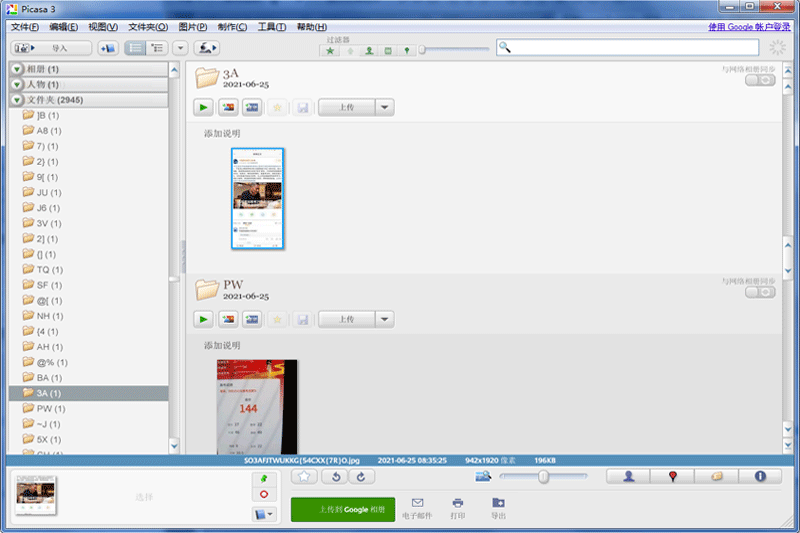Adjust the thumbnail size slider

[543, 477]
